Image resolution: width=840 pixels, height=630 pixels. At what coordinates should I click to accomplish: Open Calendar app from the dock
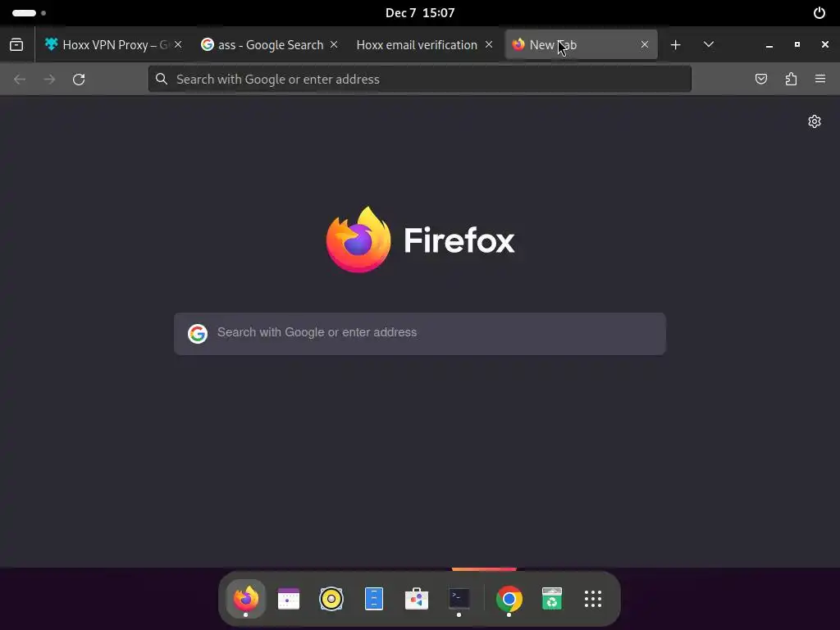288,598
